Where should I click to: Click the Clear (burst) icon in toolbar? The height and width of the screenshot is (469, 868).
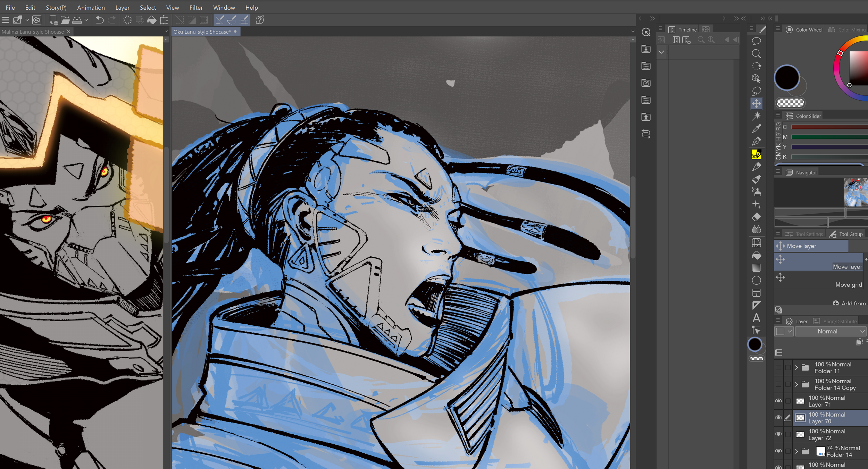click(128, 20)
